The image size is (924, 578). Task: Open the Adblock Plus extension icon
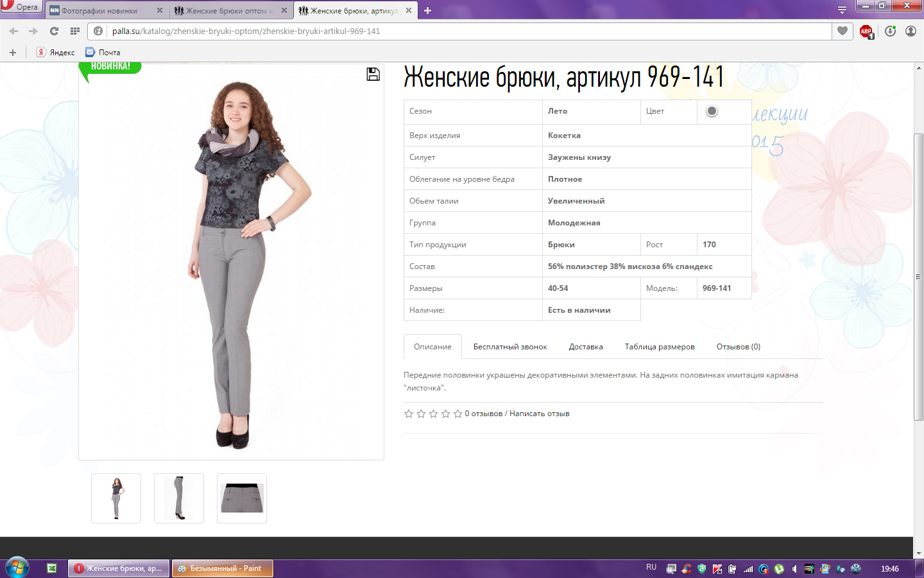[866, 31]
